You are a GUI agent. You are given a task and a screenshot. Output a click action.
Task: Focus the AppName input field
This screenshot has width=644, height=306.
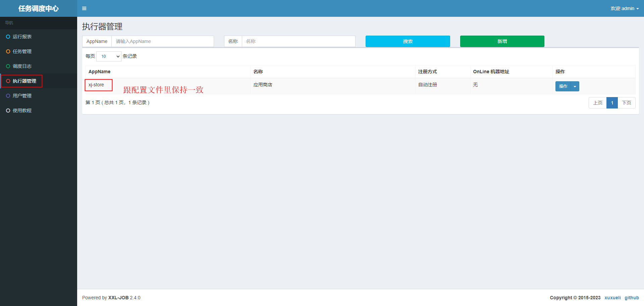point(163,41)
